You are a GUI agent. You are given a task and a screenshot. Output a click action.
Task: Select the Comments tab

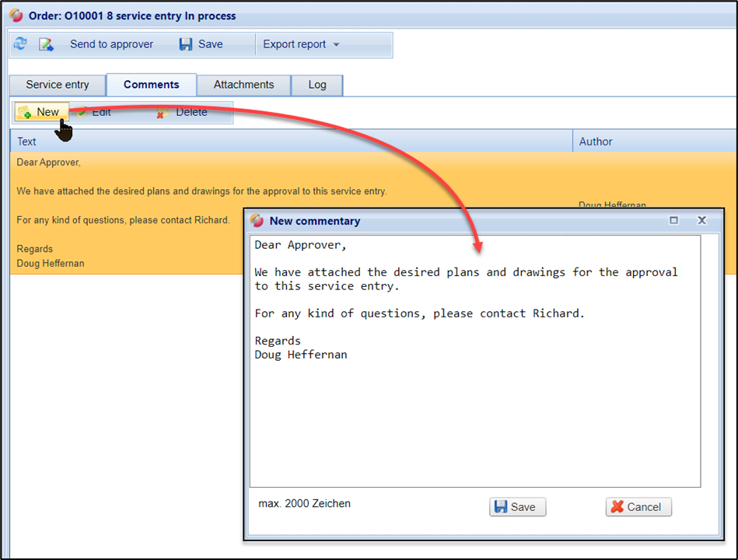(151, 85)
